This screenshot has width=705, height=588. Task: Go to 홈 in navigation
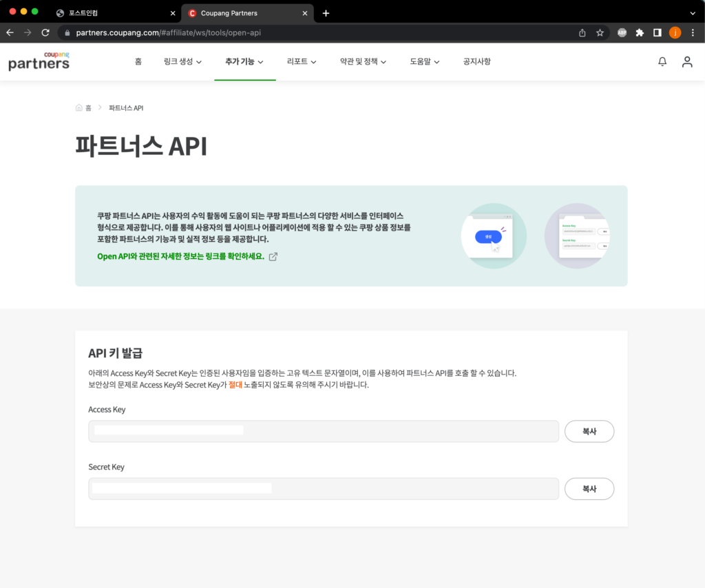click(x=138, y=61)
